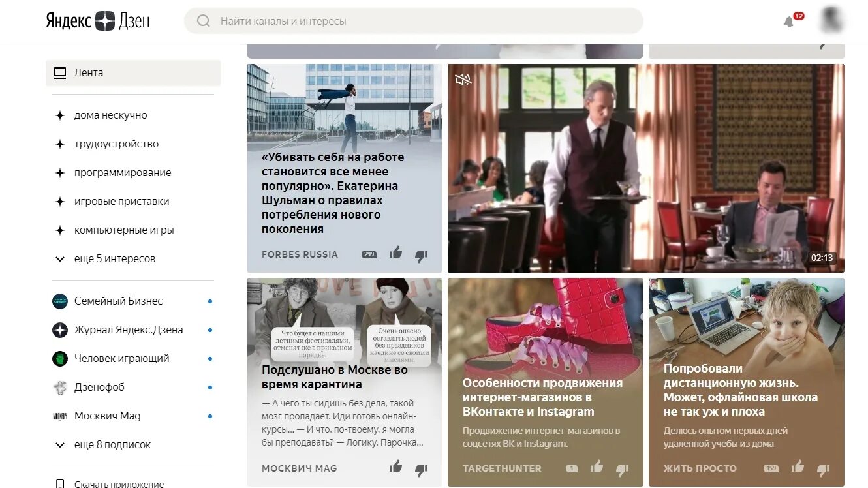
Task: Click Скачать приложение link
Action: (119, 484)
